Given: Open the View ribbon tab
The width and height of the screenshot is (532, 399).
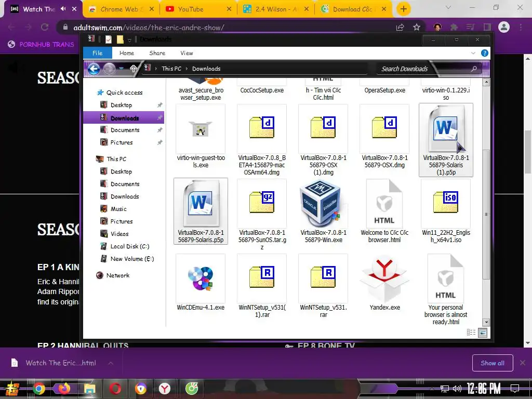Looking at the screenshot, I should (x=187, y=53).
